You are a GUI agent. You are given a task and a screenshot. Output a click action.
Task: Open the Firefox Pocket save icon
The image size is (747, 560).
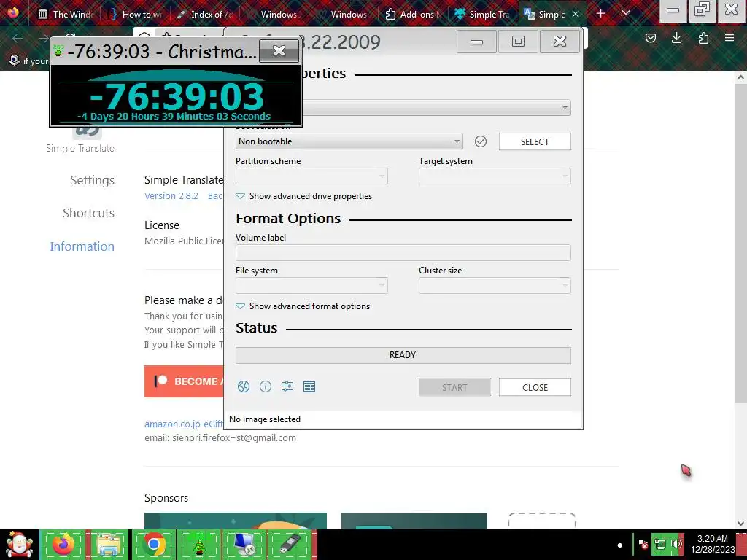(x=651, y=38)
